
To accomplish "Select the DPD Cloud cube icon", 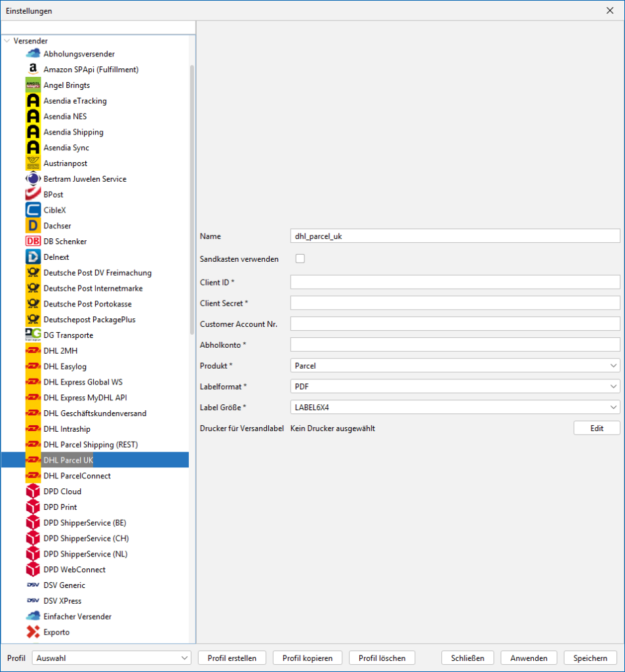I will pos(33,492).
